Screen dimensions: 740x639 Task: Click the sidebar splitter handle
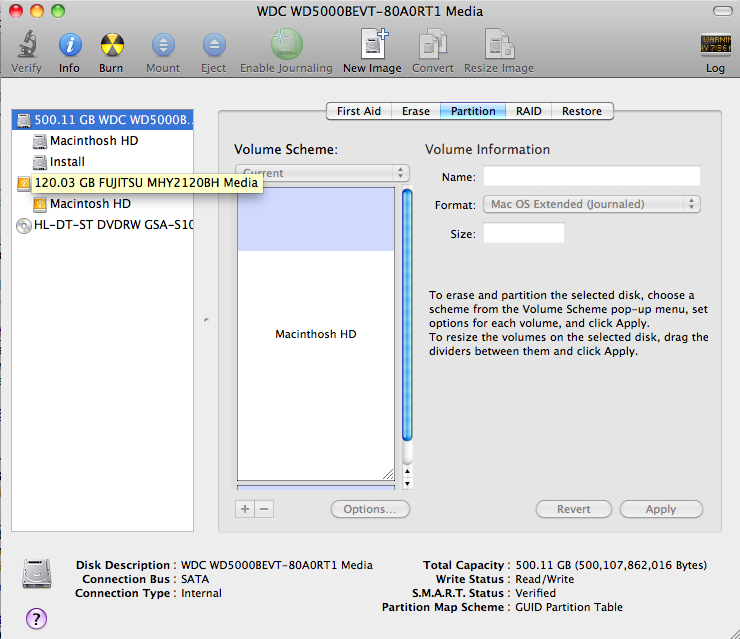tap(206, 320)
